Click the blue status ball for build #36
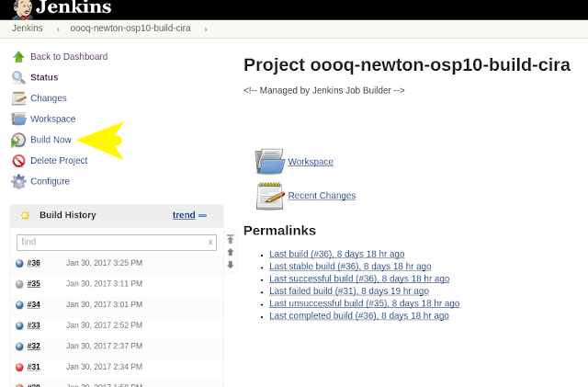This screenshot has height=387, width=588. pos(19,263)
